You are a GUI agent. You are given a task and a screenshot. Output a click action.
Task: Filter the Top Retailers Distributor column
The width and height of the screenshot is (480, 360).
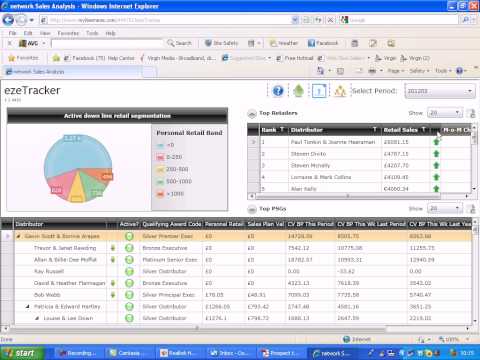(x=375, y=129)
